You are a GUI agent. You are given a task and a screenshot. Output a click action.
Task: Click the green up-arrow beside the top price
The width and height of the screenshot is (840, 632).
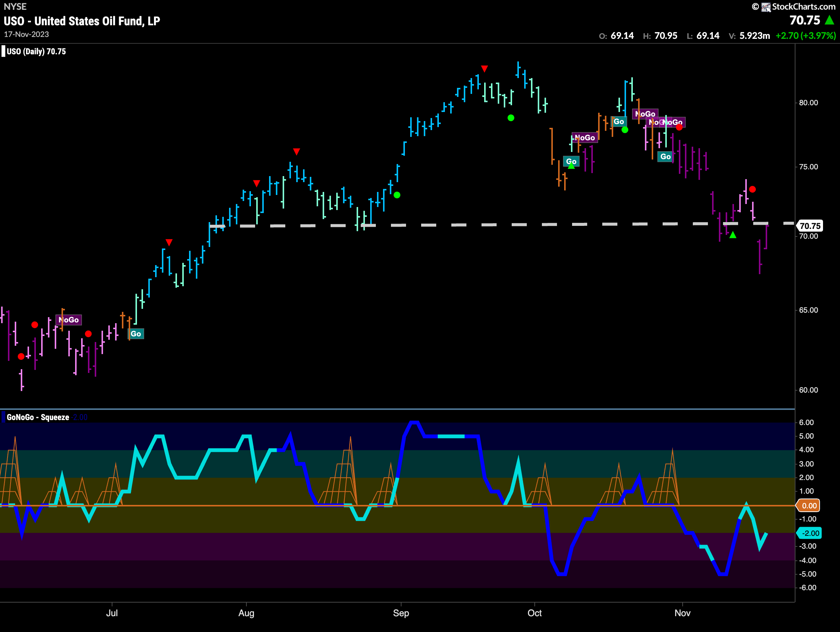[829, 20]
